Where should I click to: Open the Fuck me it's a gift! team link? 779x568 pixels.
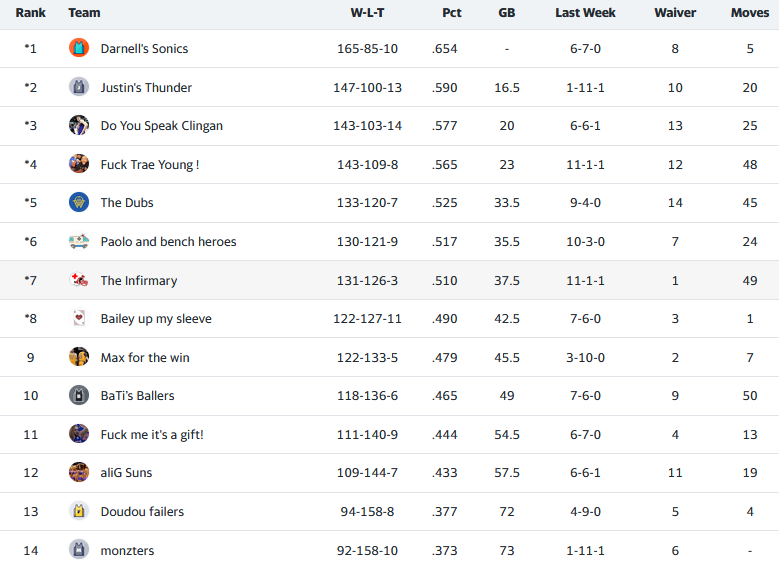[152, 435]
